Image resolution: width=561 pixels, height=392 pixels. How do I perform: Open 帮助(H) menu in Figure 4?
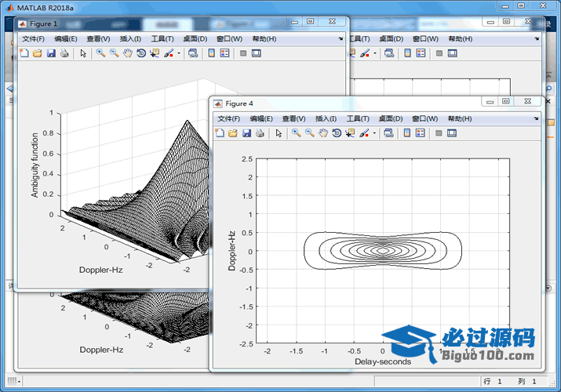[x=460, y=118]
